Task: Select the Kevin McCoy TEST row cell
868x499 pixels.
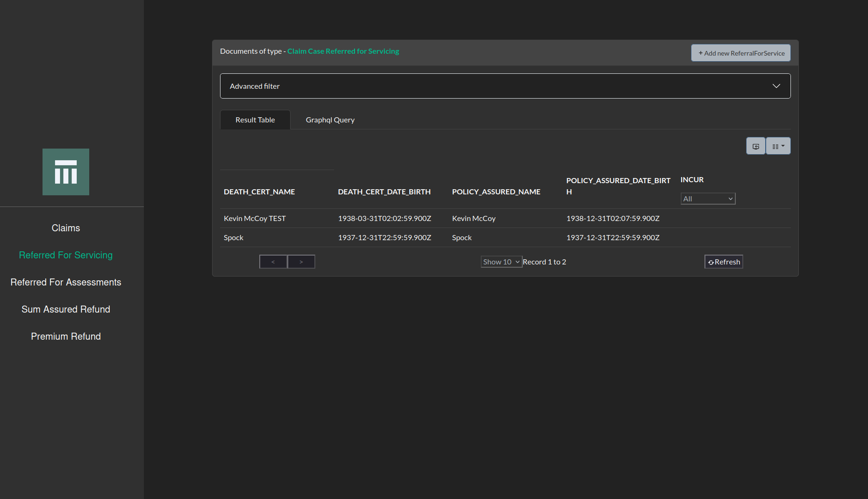Action: pos(255,218)
